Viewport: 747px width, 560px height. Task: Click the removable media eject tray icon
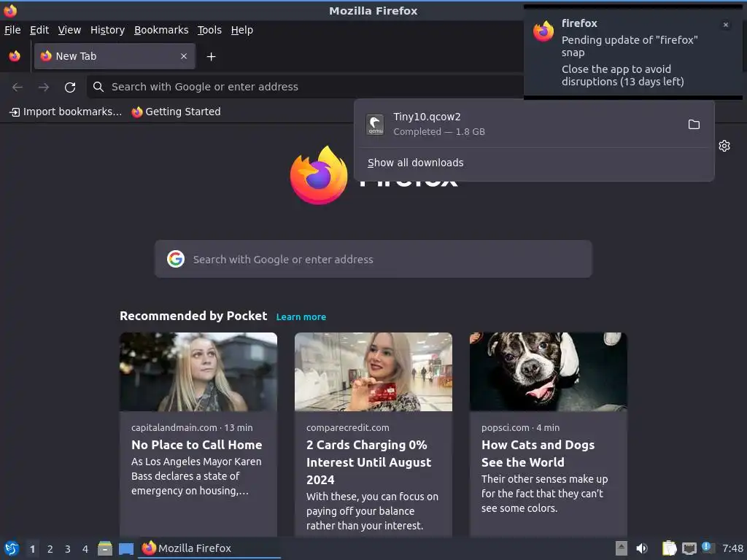point(622,548)
